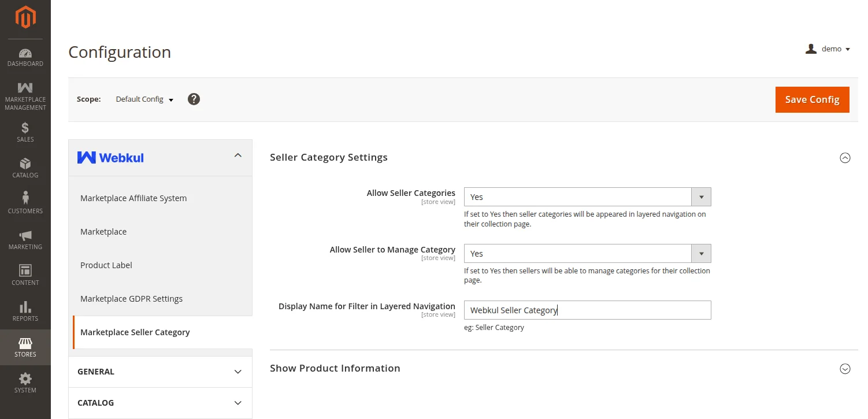Click the Display Name for Filter text field
The image size is (868, 419).
pyautogui.click(x=587, y=310)
